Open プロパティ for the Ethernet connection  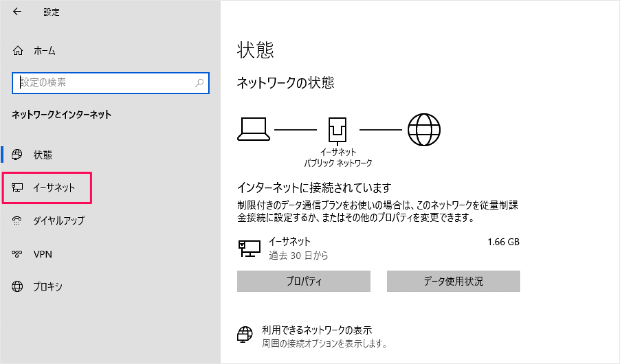[303, 281]
